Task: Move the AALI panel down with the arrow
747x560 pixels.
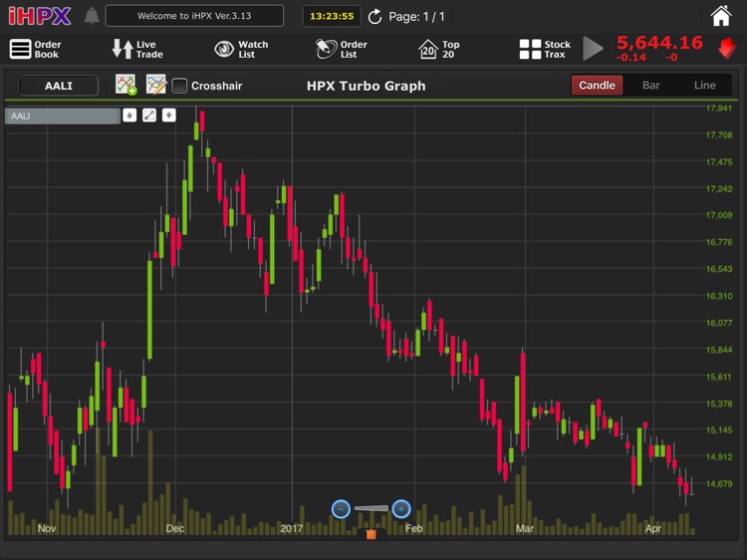Action: (169, 116)
